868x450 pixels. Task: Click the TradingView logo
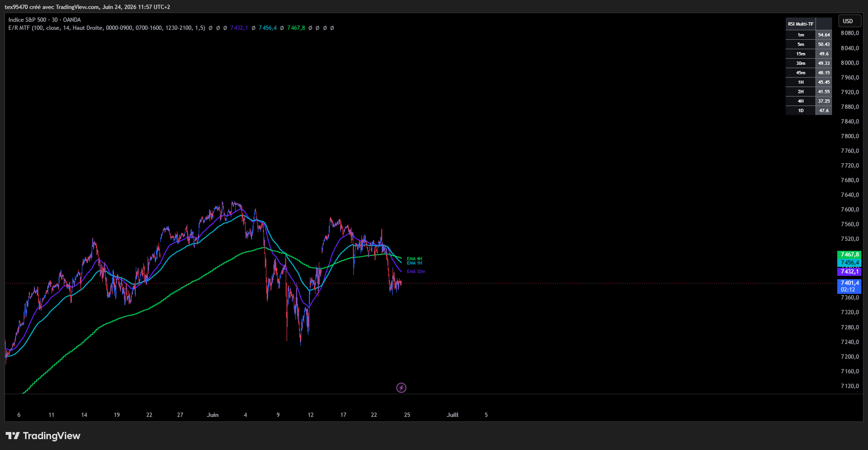pyautogui.click(x=43, y=436)
